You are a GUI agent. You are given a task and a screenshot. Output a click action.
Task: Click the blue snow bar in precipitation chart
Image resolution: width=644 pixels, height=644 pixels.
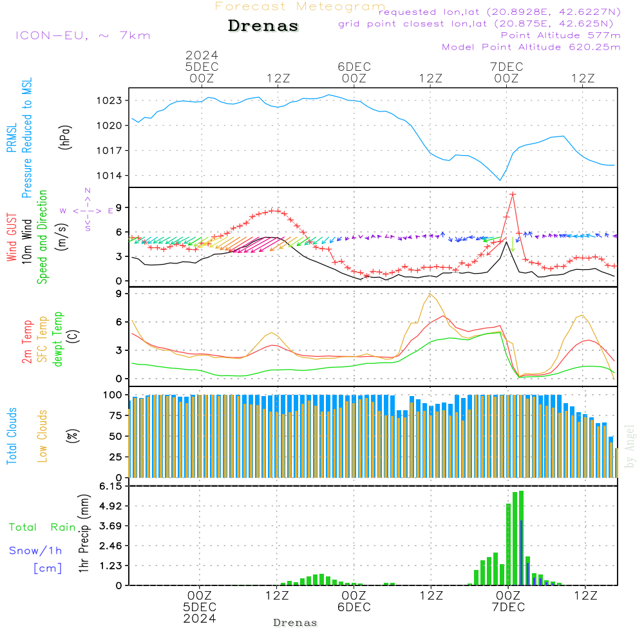click(521, 553)
